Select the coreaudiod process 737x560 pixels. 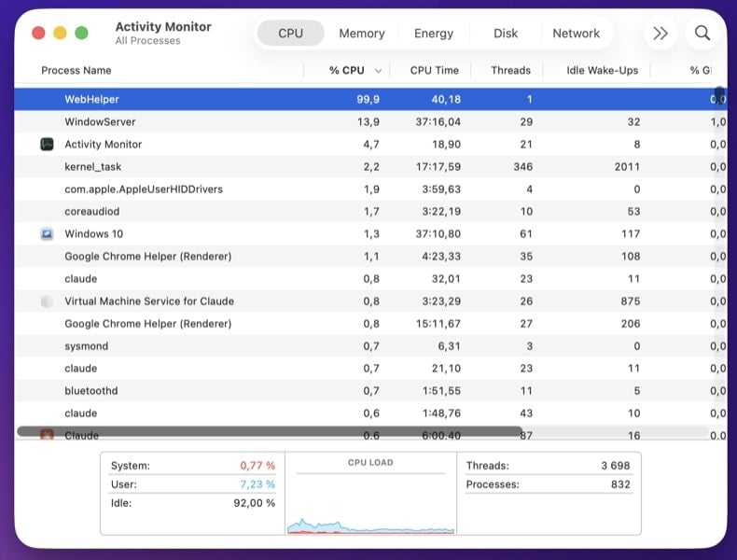click(91, 212)
